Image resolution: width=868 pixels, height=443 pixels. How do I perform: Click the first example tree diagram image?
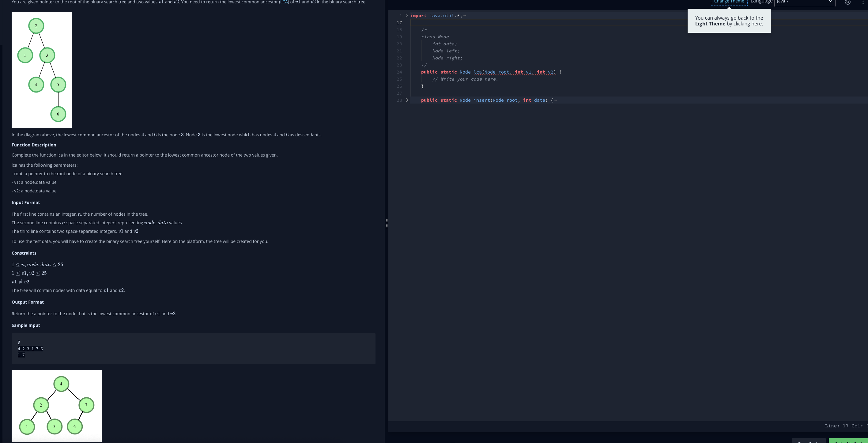point(42,70)
